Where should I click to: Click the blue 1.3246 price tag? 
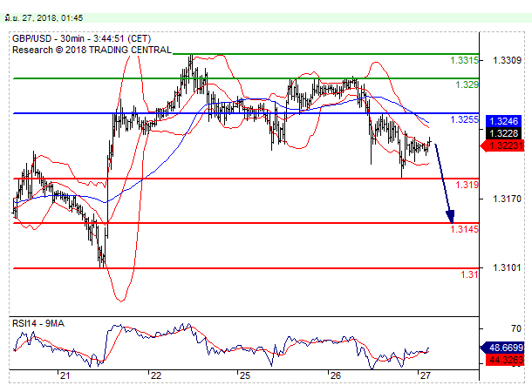tap(504, 121)
